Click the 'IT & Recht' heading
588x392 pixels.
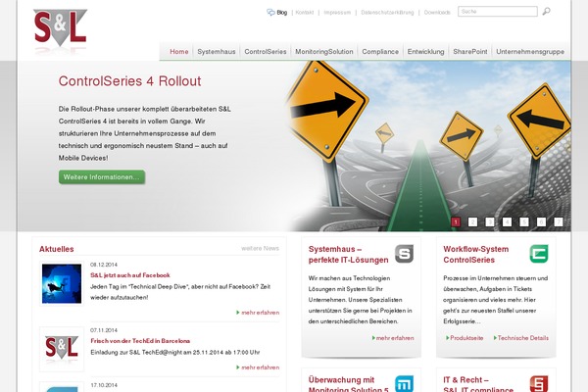click(478, 384)
